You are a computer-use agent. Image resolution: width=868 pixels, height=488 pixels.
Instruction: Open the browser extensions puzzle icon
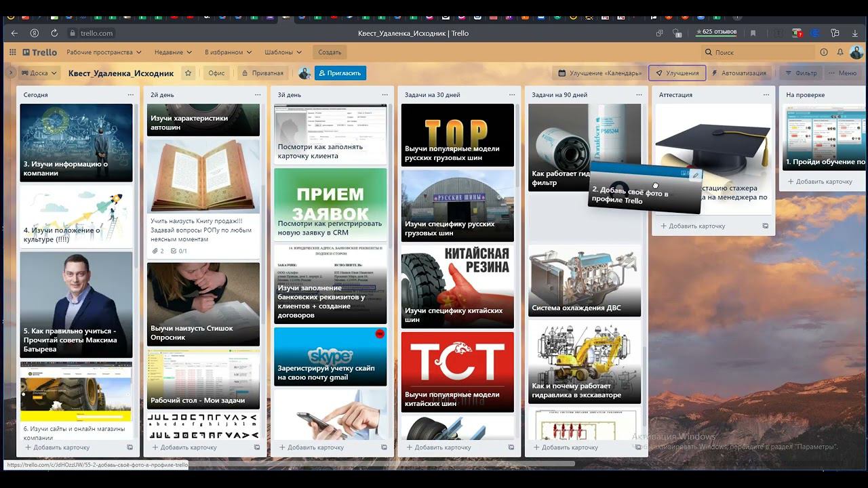[x=835, y=33]
